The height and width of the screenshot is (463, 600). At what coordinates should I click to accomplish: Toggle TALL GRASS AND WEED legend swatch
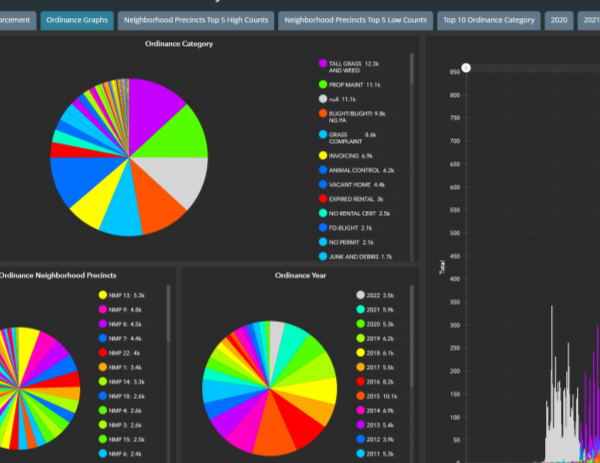click(x=323, y=64)
